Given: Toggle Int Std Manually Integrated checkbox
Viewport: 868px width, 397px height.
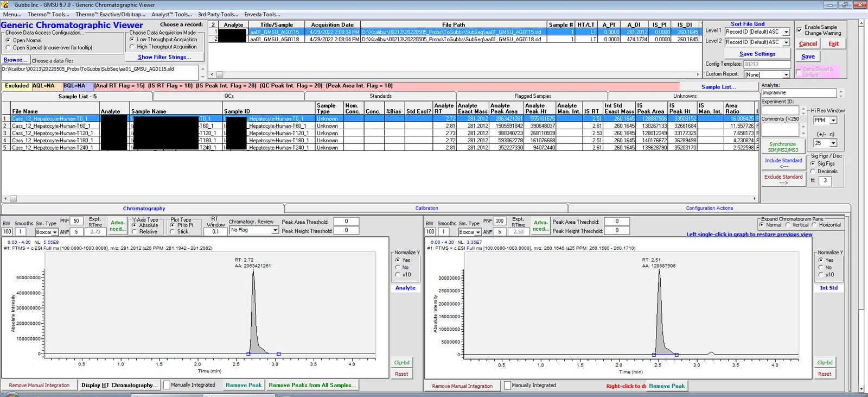Looking at the screenshot, I should pyautogui.click(x=508, y=386).
